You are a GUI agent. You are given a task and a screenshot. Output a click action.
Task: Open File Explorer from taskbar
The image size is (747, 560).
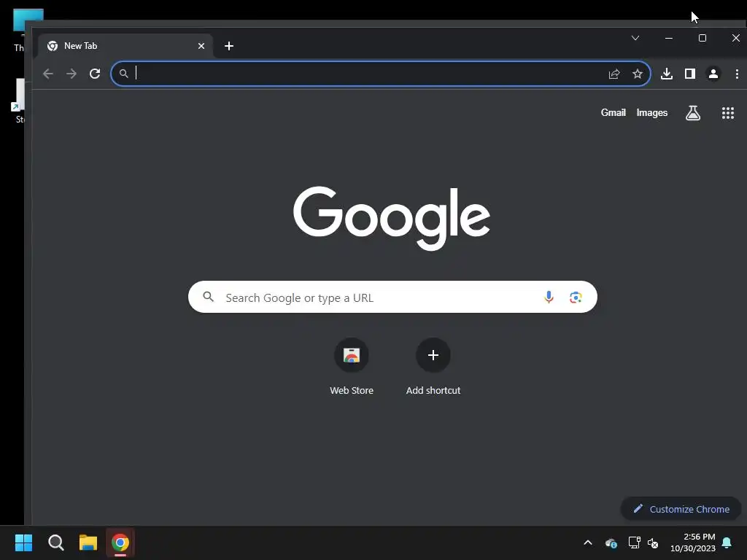(88, 542)
